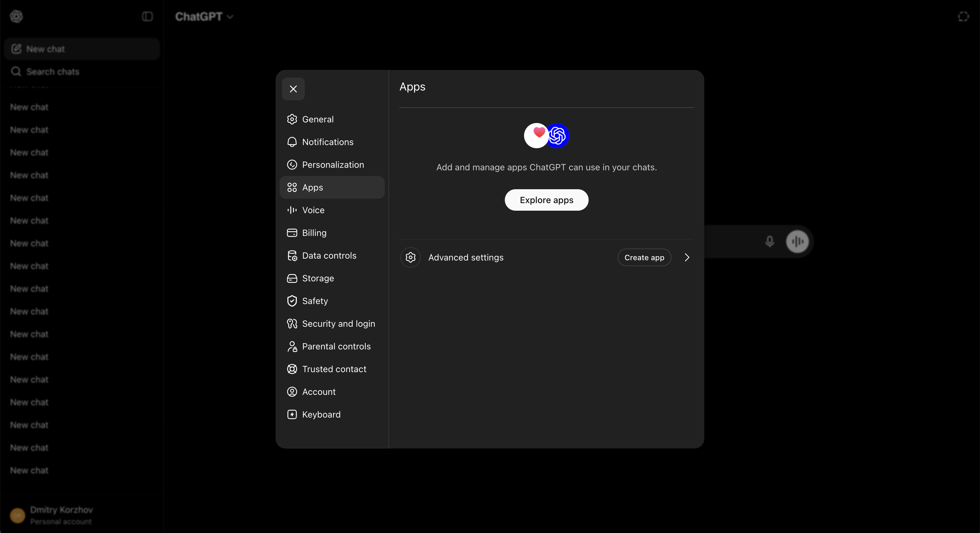Image resolution: width=980 pixels, height=533 pixels.
Task: Click the temporary chat dashed circle icon
Action: pos(963,16)
